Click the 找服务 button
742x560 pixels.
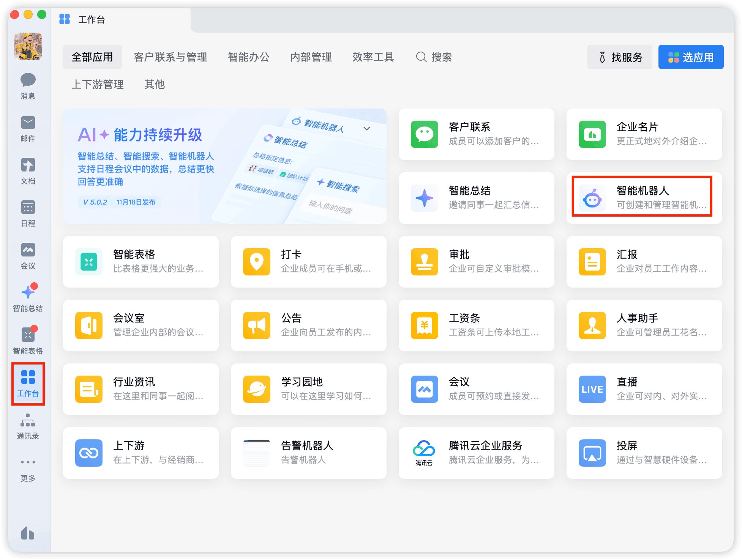619,57
